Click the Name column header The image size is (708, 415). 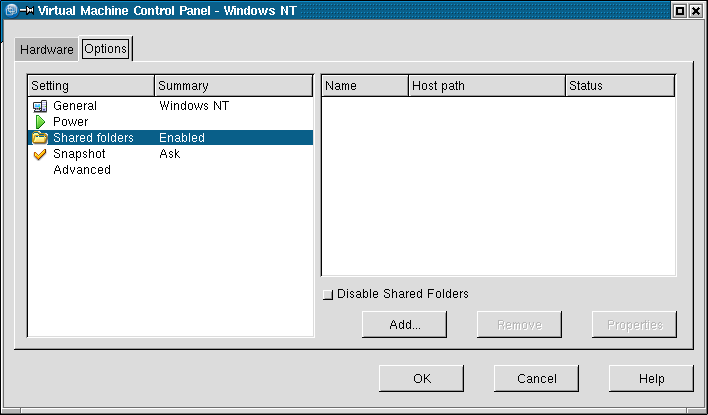[365, 86]
